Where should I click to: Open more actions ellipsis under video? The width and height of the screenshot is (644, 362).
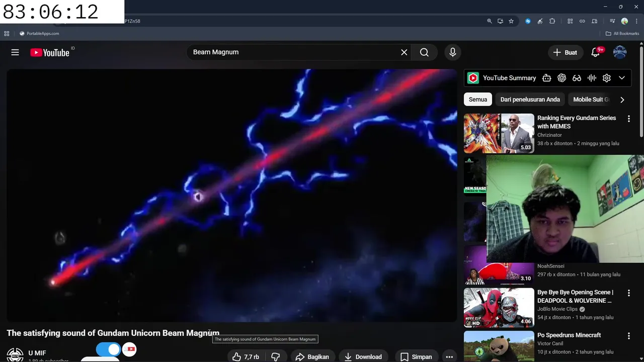pyautogui.click(x=449, y=356)
